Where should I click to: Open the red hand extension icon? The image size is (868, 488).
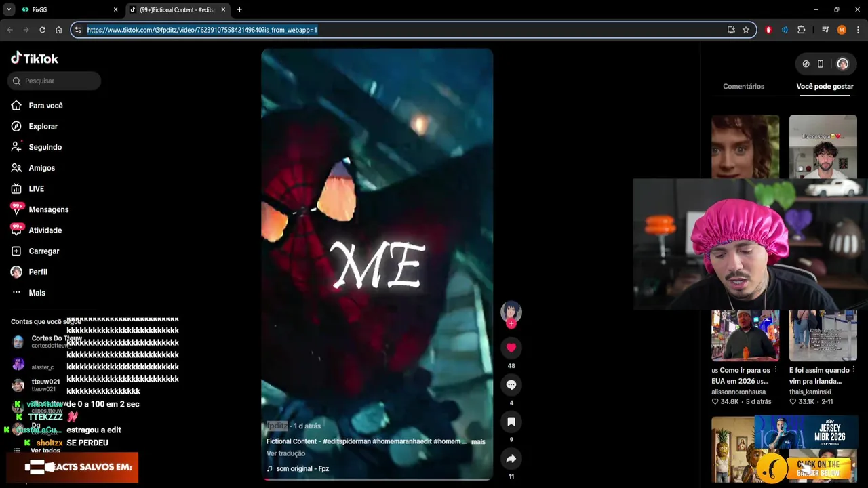tap(768, 30)
